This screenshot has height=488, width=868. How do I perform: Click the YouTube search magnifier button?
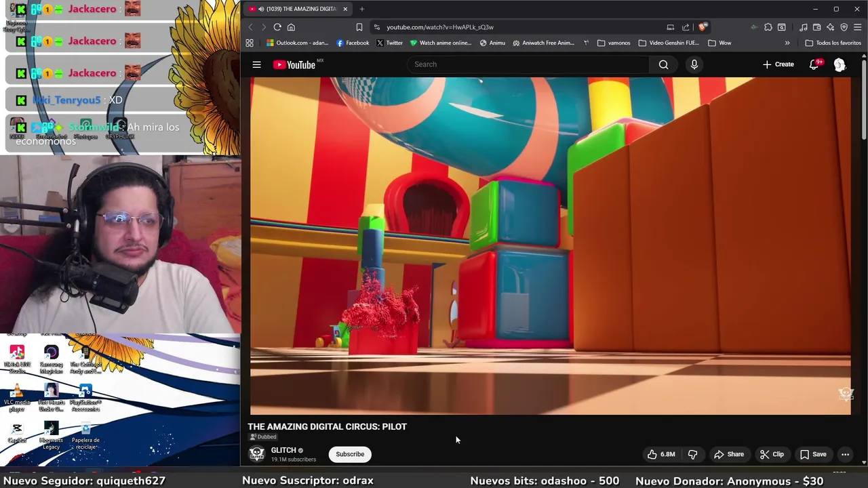(663, 64)
